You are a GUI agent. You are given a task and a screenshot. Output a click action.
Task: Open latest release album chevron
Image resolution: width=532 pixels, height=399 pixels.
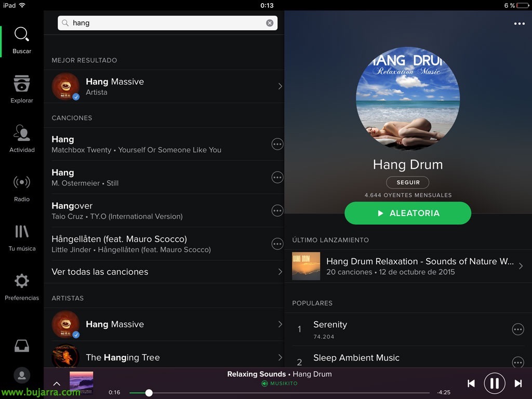(x=521, y=267)
